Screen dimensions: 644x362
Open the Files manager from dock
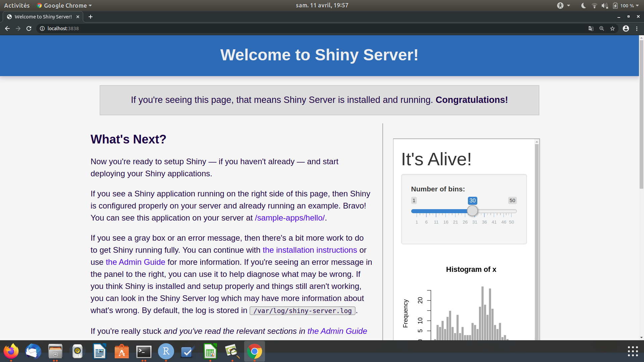[x=55, y=351]
